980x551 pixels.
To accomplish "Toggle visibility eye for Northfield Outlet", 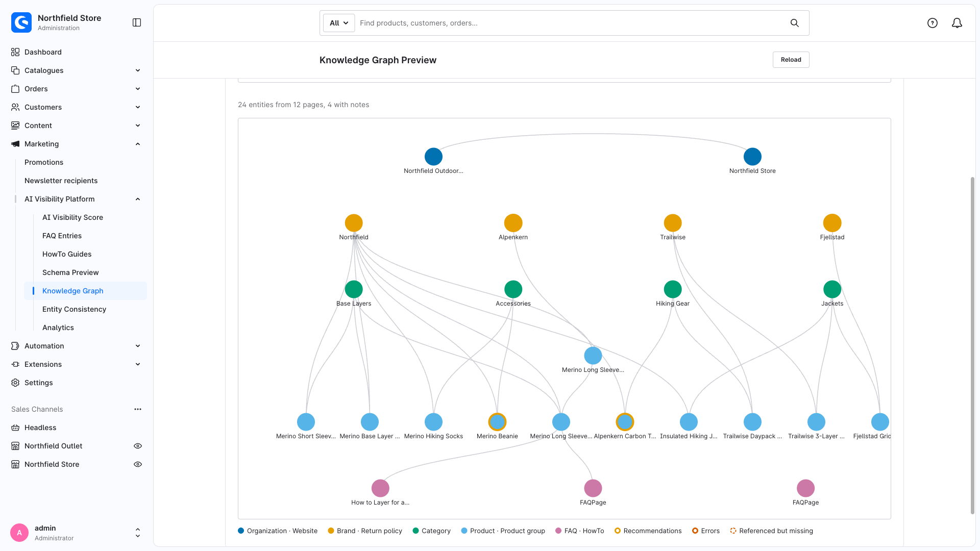I will click(138, 446).
